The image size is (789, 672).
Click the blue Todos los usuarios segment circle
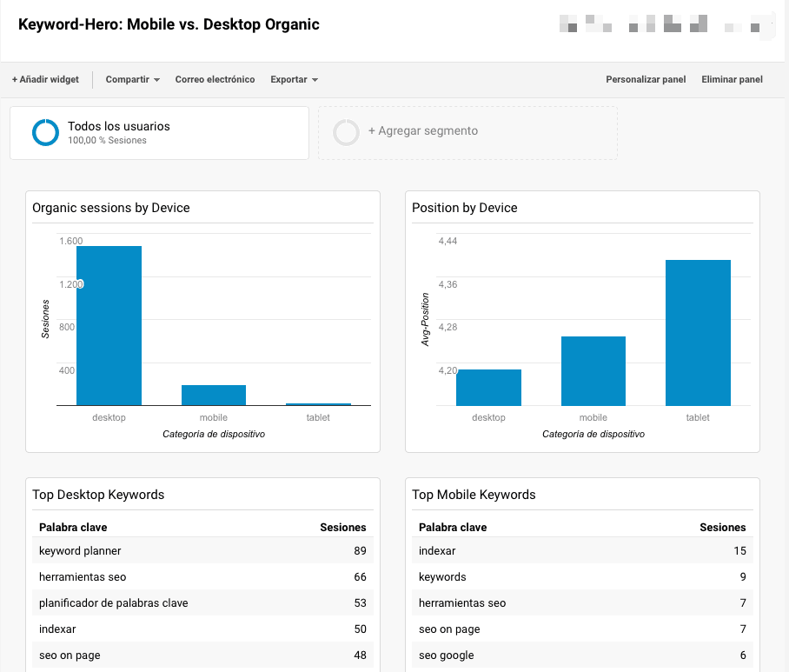(x=45, y=132)
